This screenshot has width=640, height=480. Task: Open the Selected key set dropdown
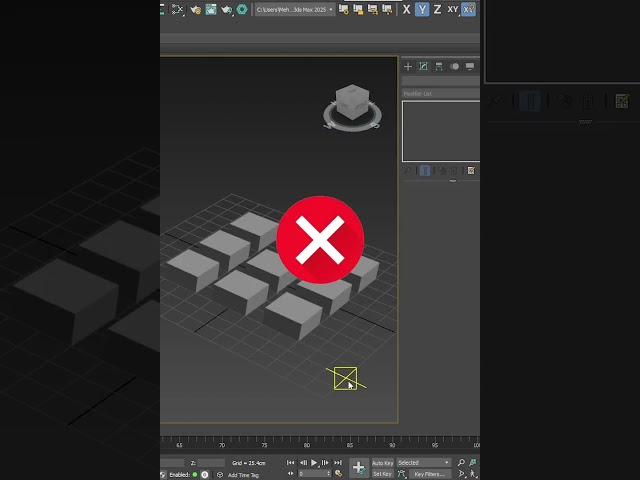pos(424,462)
